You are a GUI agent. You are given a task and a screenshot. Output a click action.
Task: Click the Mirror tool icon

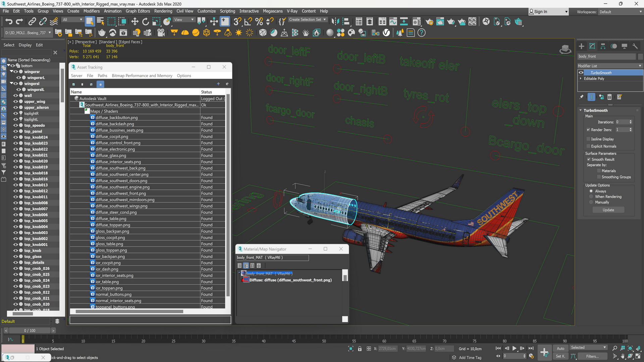click(335, 22)
